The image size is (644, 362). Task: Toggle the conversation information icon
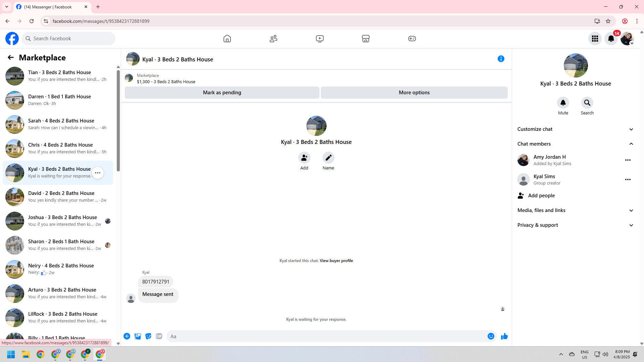(x=501, y=59)
